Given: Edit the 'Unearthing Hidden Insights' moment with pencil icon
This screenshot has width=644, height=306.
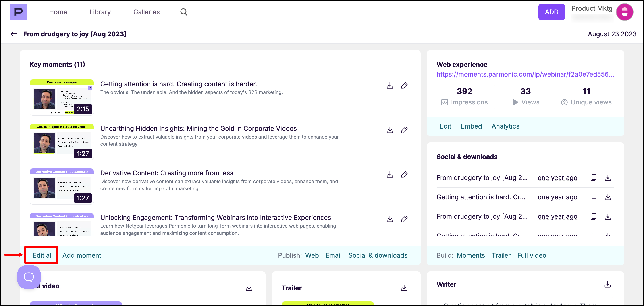Looking at the screenshot, I should click(404, 130).
